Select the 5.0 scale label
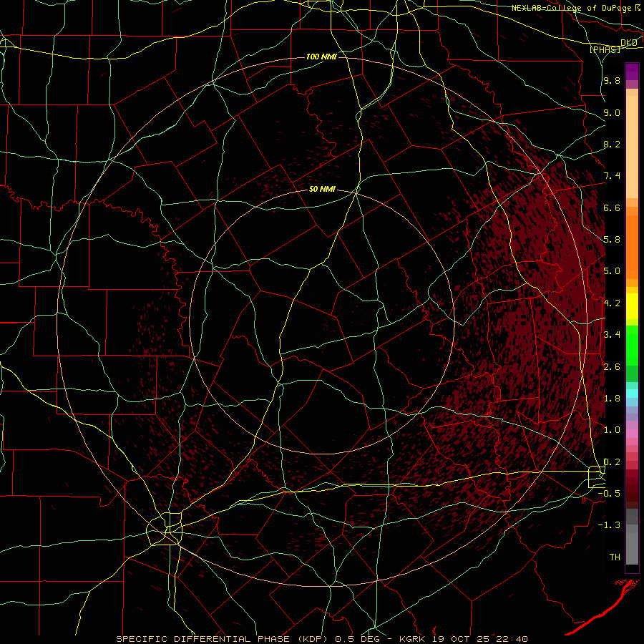644x644 pixels. 612,271
